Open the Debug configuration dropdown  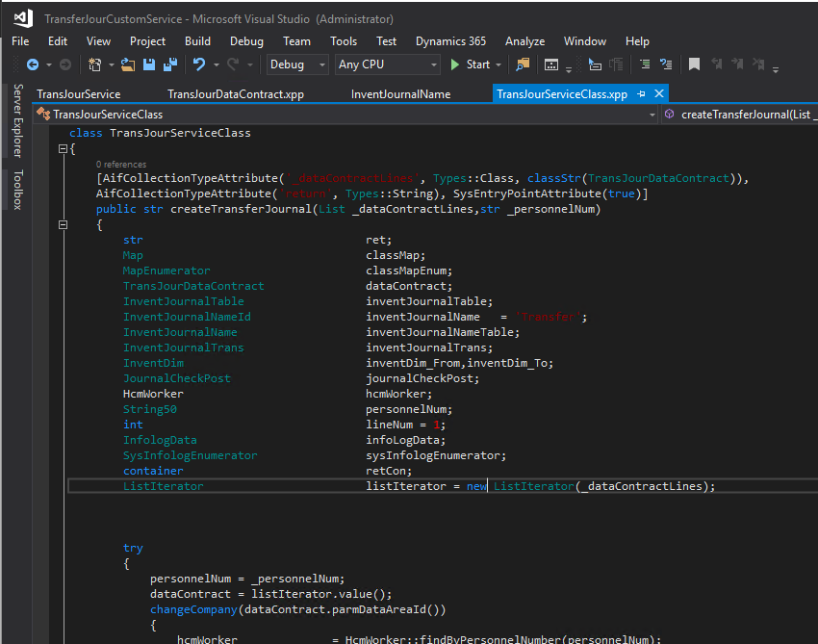click(298, 64)
